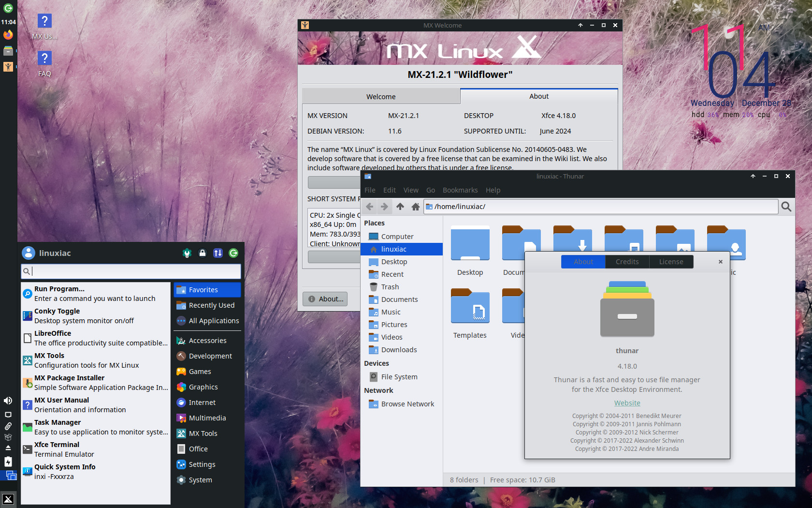Switch to Credits tab in About dialog

(627, 262)
